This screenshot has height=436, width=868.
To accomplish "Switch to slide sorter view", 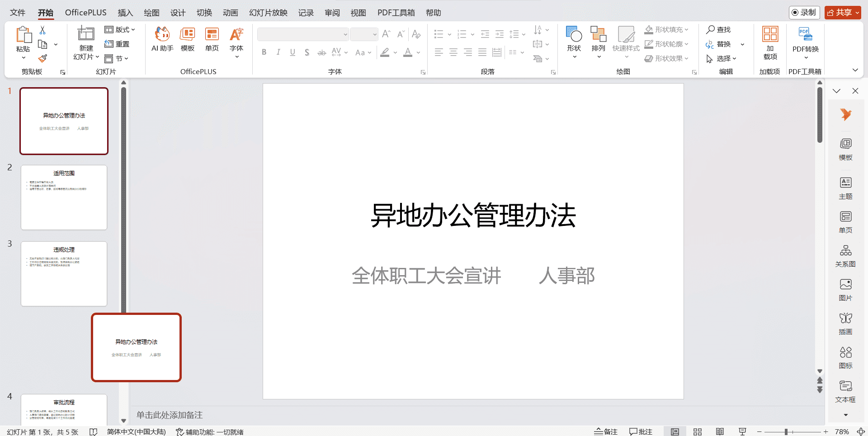I will pyautogui.click(x=698, y=431).
